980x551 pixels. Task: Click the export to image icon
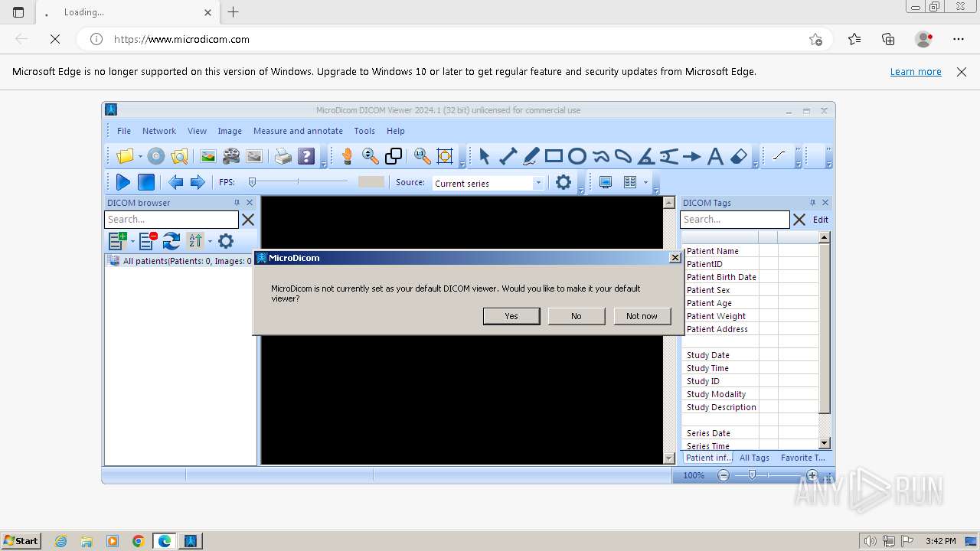208,156
